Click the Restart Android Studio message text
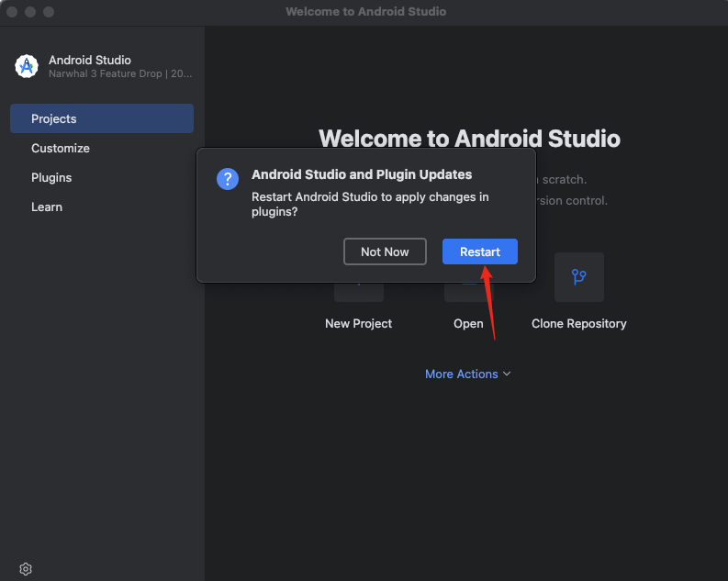The width and height of the screenshot is (728, 581). point(370,204)
